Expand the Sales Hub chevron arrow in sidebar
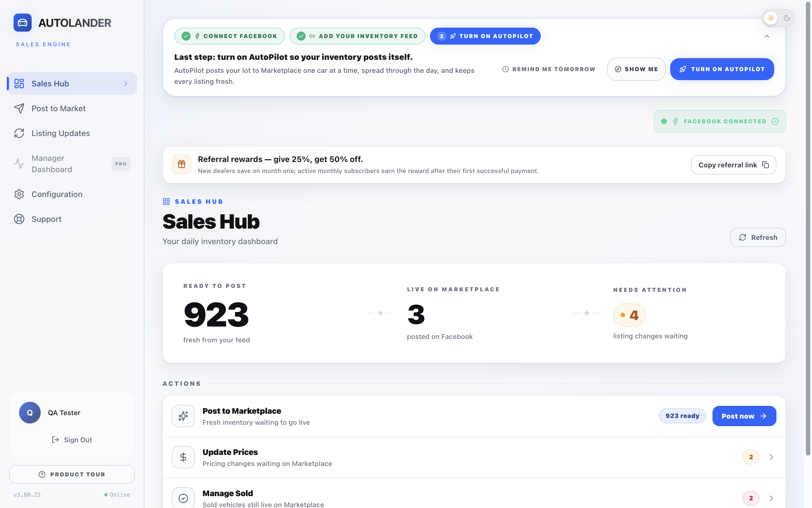The image size is (812, 508). click(126, 83)
